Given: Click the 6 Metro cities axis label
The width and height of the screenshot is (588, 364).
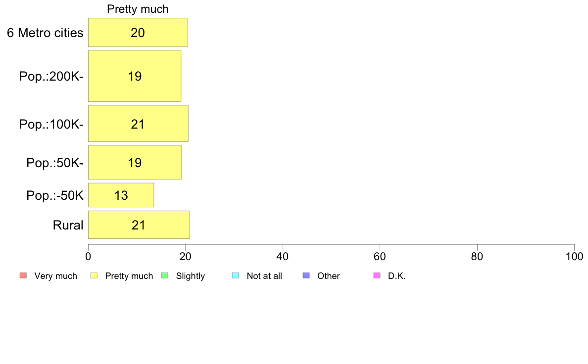Looking at the screenshot, I should pos(45,33).
